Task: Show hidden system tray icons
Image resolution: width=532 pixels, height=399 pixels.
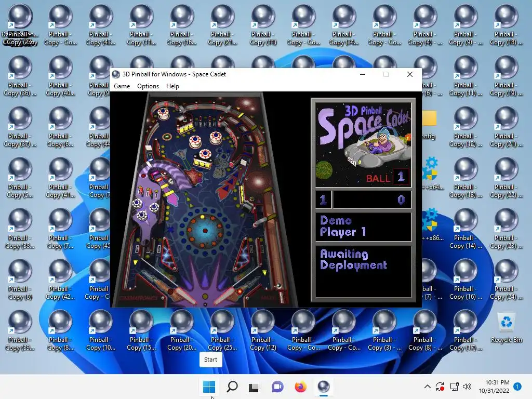Action: coord(428,387)
